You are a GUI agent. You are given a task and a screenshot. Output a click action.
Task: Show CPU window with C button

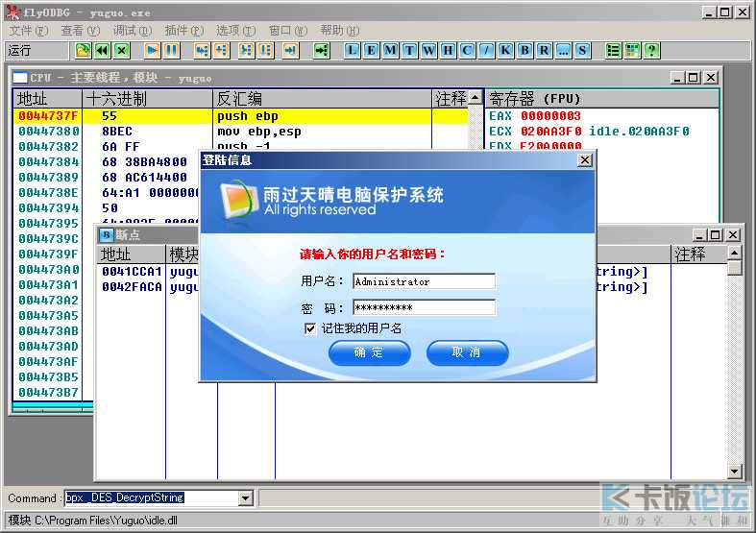[467, 50]
